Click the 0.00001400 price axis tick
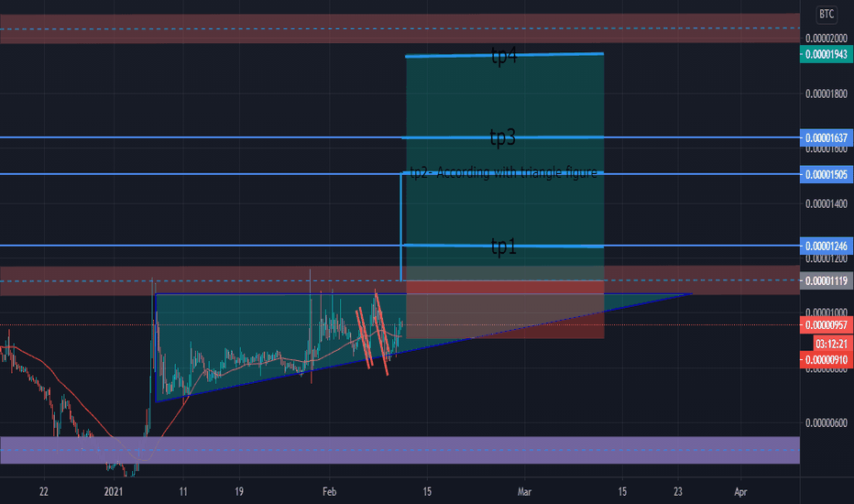Image resolution: width=854 pixels, height=504 pixels. coord(827,203)
